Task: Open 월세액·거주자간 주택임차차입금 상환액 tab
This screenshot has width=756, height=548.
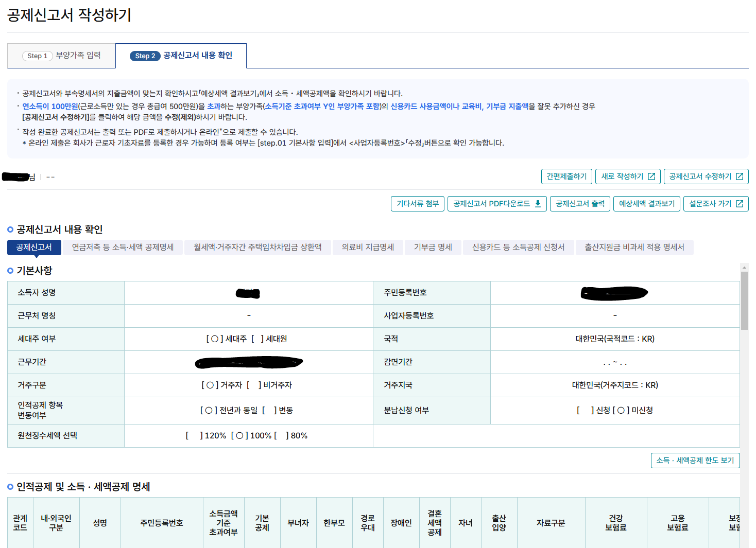Action: [x=257, y=248]
